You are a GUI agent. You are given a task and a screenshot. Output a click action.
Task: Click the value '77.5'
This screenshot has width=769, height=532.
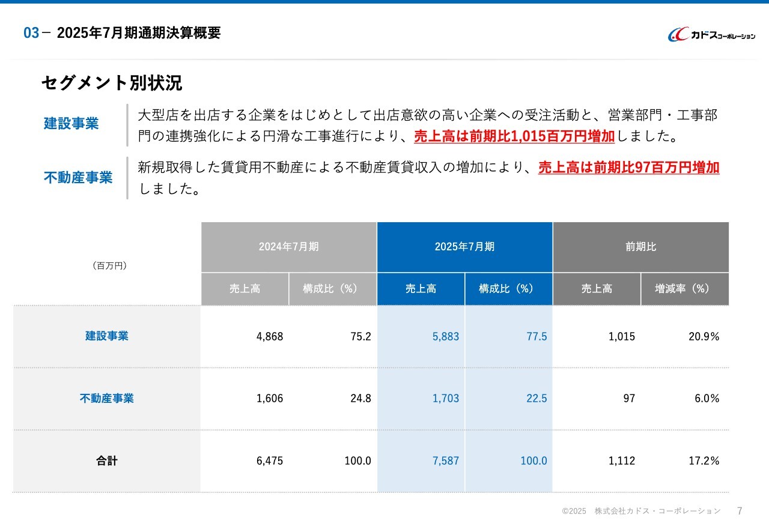coord(537,337)
